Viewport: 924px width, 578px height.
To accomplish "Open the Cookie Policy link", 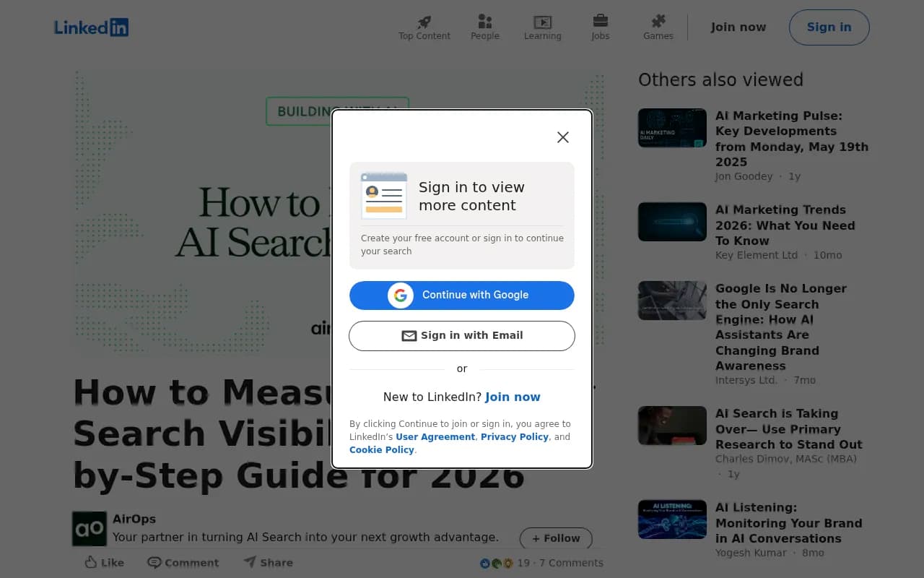I will click(x=382, y=450).
